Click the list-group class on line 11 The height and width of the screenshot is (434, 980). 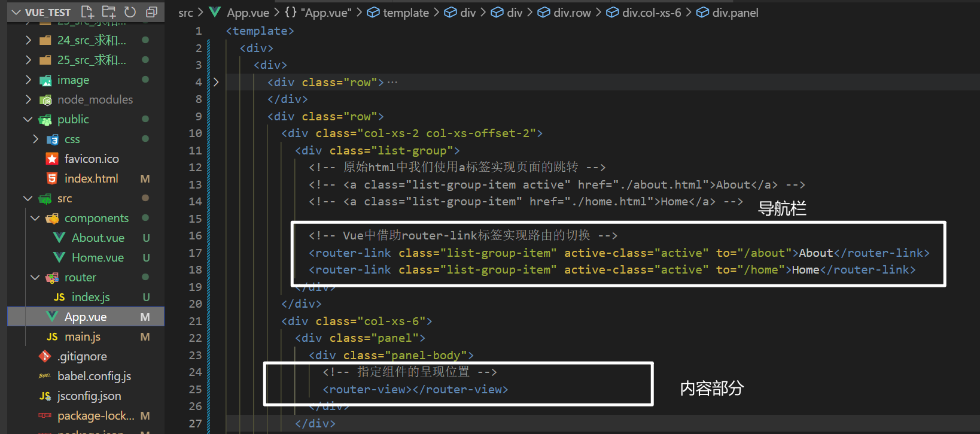point(412,150)
